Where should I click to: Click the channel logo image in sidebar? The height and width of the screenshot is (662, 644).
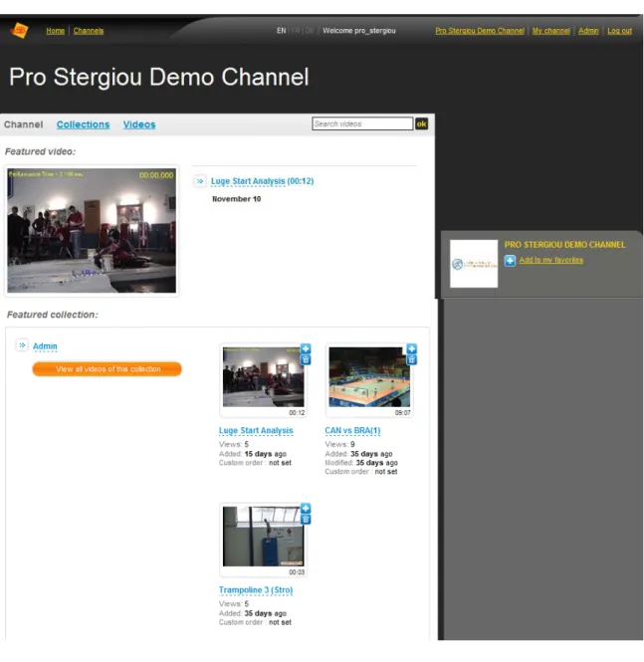coord(474,264)
